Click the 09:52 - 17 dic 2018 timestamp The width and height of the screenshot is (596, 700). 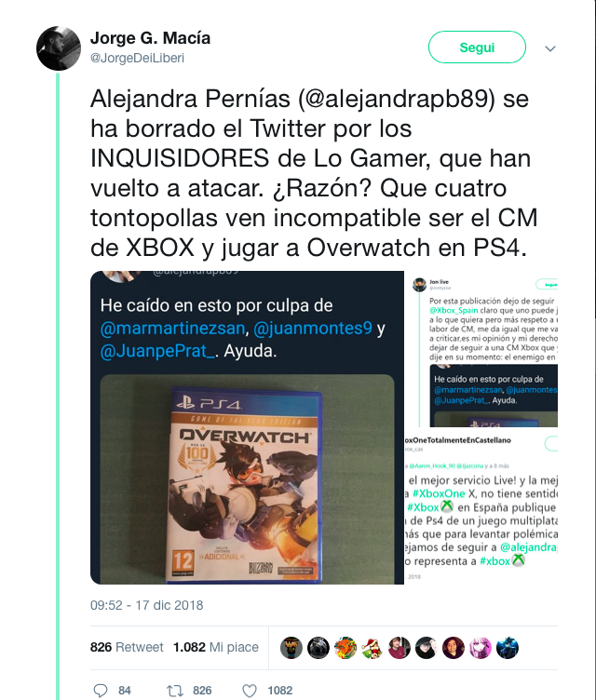coord(146,605)
